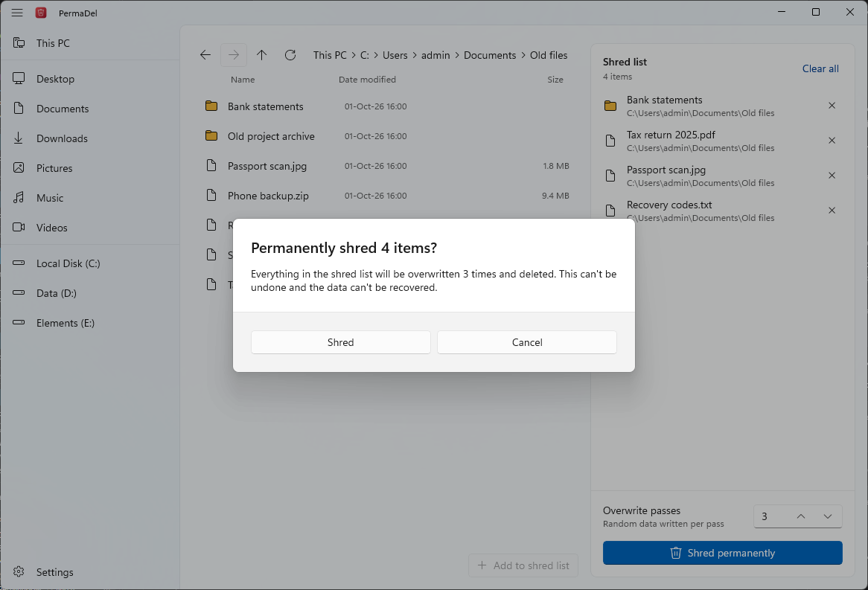The image size is (868, 590).
Task: Open the hamburger navigation menu
Action: click(17, 12)
